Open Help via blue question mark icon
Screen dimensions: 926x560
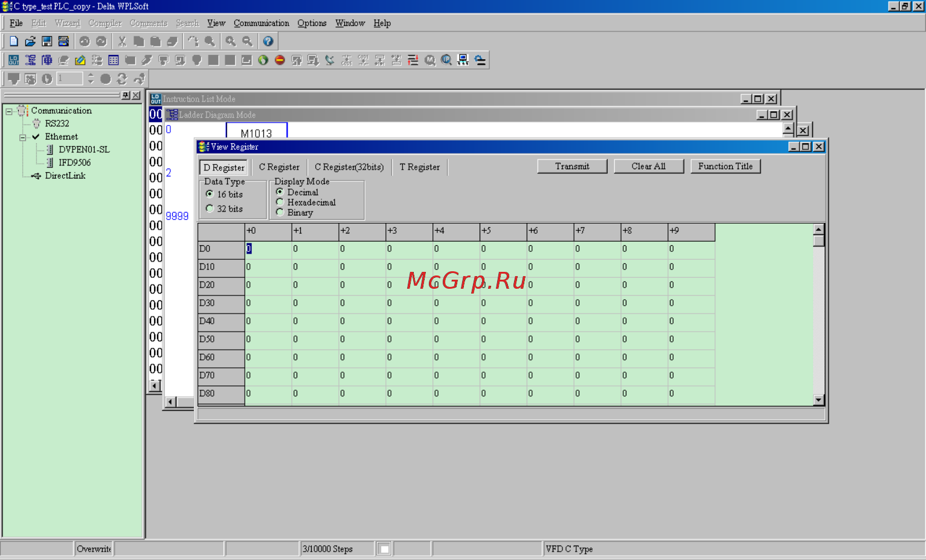[268, 41]
